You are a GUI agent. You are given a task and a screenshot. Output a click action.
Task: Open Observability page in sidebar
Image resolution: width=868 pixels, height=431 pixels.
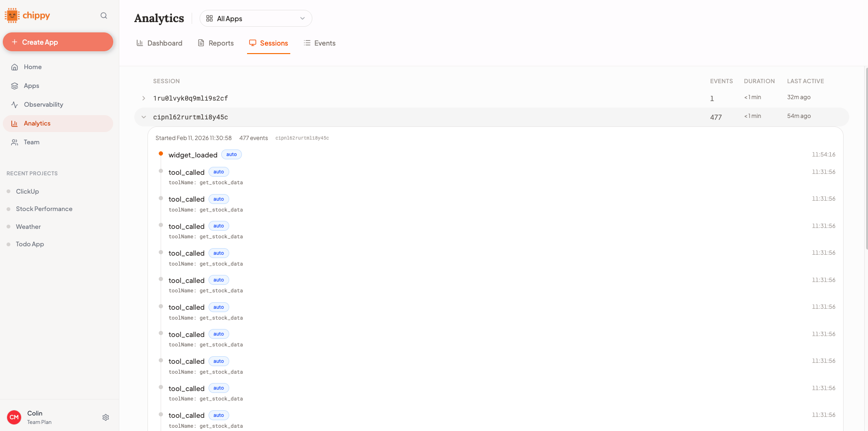58,104
